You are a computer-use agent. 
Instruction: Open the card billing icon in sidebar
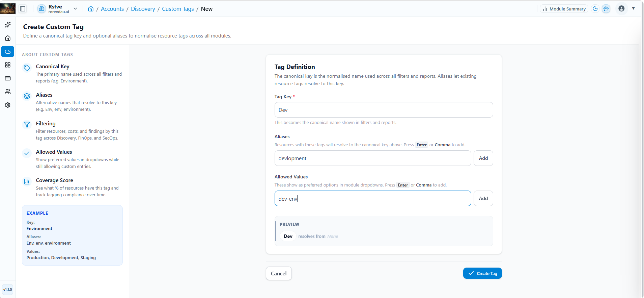coord(8,78)
